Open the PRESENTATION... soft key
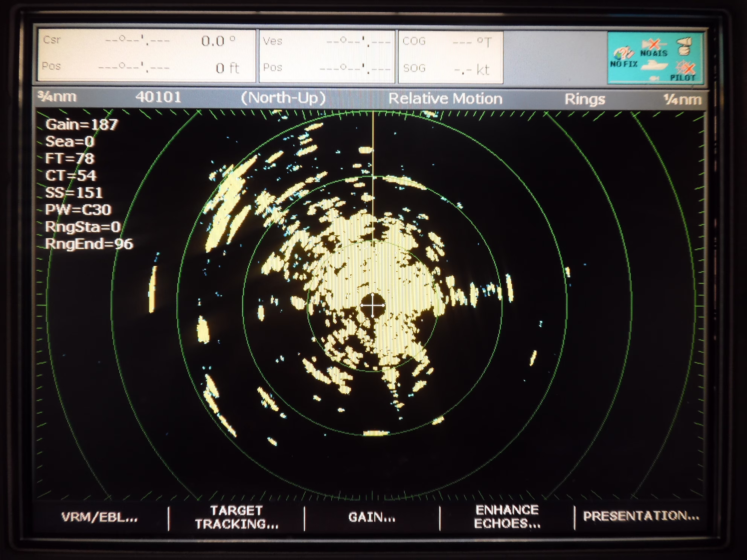 641,516
